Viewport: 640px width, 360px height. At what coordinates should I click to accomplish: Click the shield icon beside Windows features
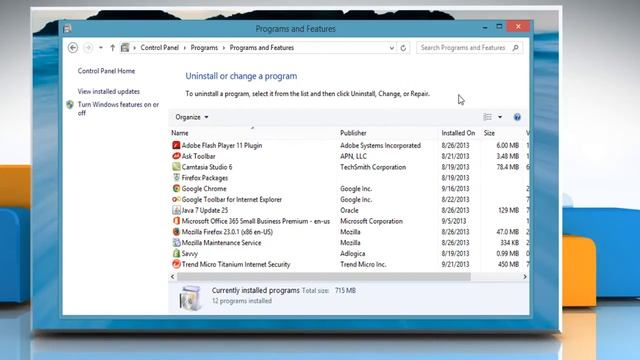coord(70,104)
